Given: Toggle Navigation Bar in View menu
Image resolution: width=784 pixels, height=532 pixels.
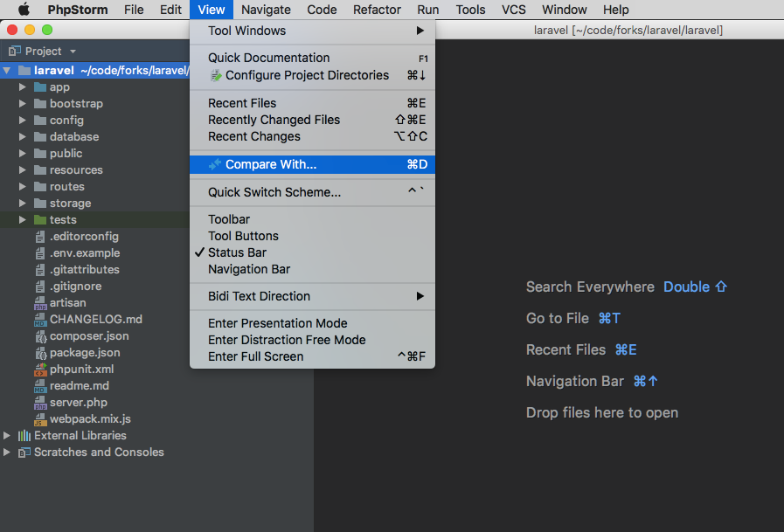Looking at the screenshot, I should click(312, 269).
